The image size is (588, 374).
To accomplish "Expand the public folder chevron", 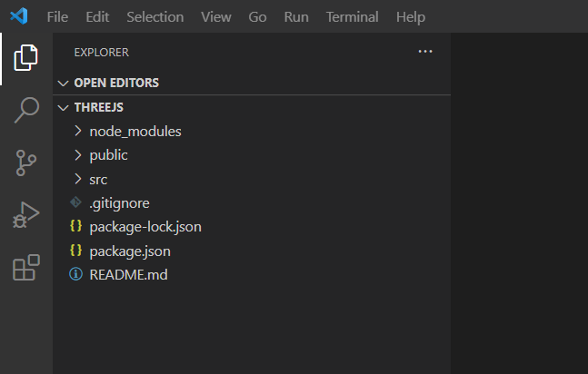I will coord(77,154).
